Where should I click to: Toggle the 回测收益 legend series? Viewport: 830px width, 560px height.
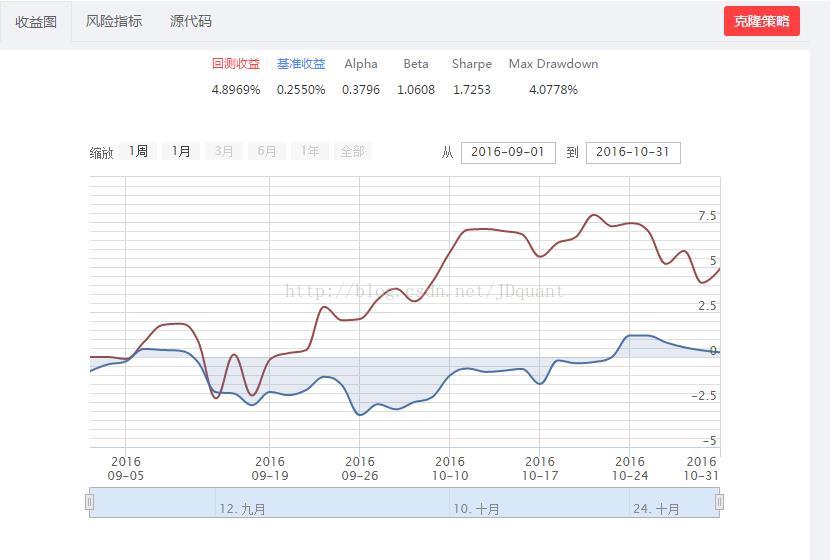(236, 64)
